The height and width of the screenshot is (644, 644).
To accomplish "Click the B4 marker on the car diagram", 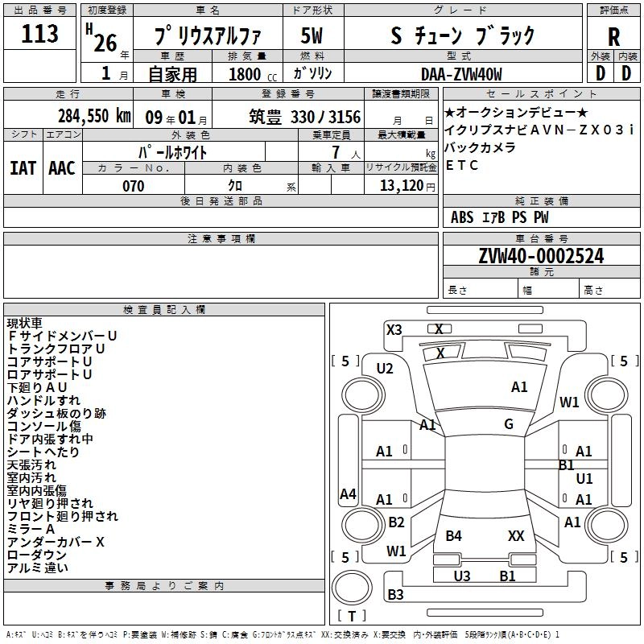I will (454, 535).
